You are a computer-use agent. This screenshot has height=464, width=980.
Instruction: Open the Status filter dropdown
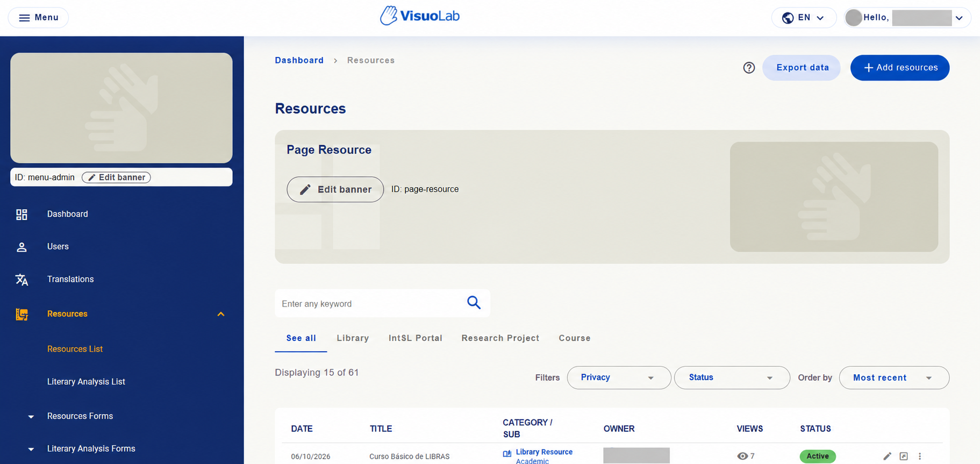pos(732,377)
